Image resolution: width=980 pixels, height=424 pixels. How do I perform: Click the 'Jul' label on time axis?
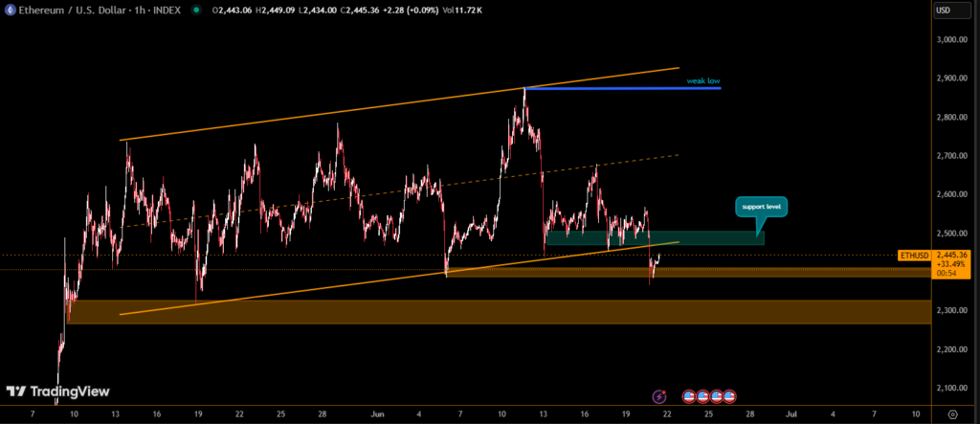(791, 413)
